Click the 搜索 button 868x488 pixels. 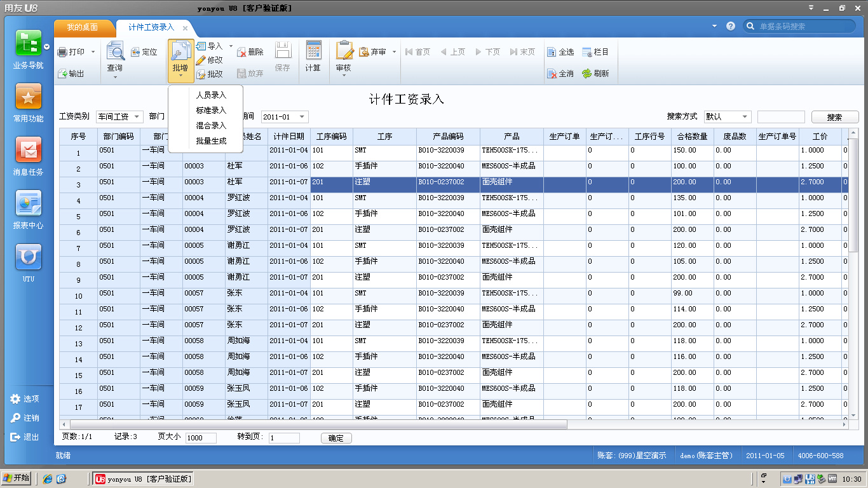tap(835, 117)
